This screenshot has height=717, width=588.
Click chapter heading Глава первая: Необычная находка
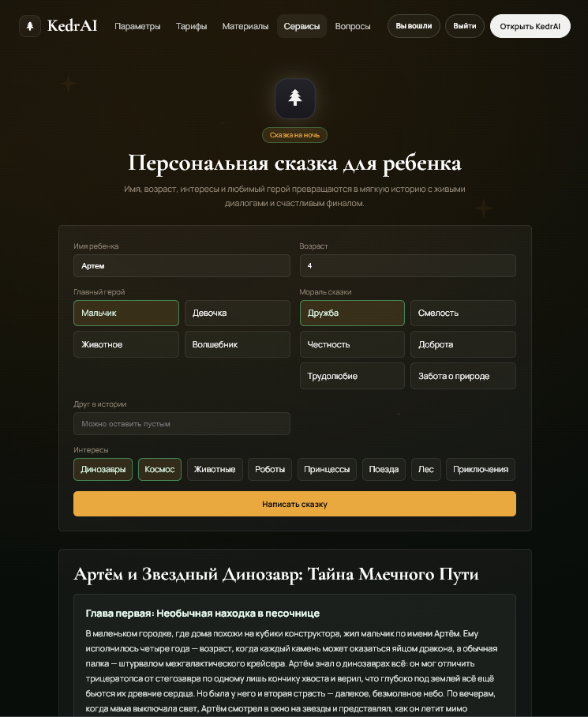click(202, 614)
